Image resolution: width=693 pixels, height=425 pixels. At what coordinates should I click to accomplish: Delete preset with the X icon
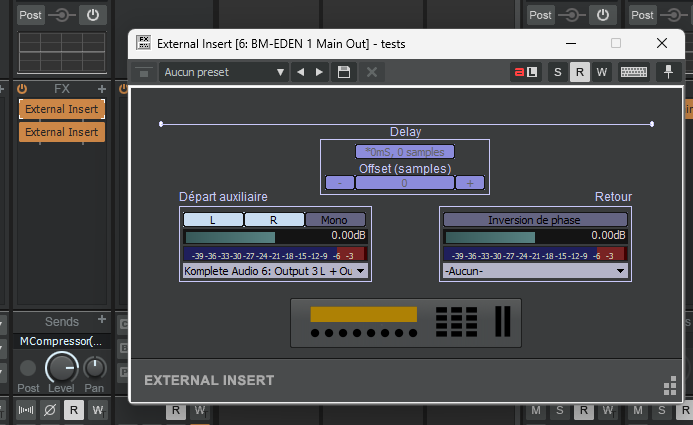[372, 72]
